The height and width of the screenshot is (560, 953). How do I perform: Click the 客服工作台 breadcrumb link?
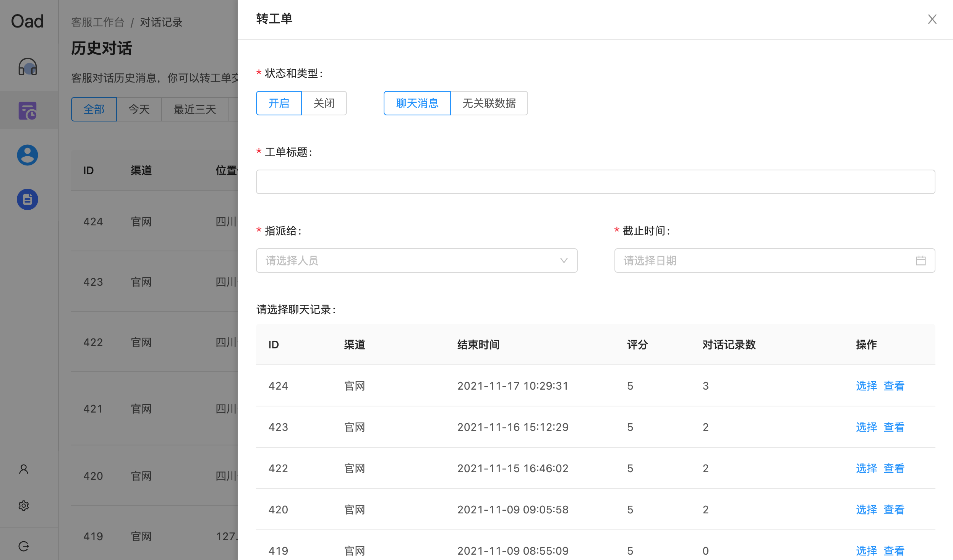(x=98, y=22)
